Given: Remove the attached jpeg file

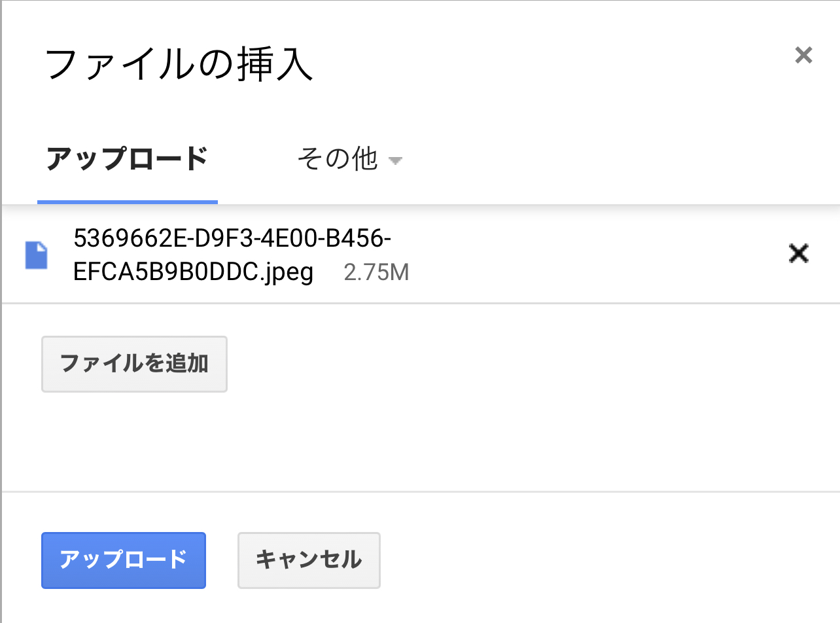Looking at the screenshot, I should 798,254.
